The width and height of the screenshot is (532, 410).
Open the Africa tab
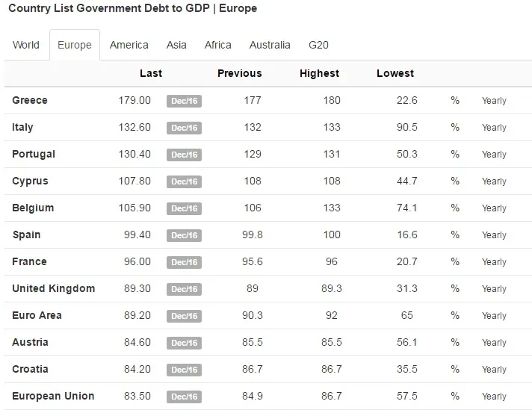click(218, 45)
